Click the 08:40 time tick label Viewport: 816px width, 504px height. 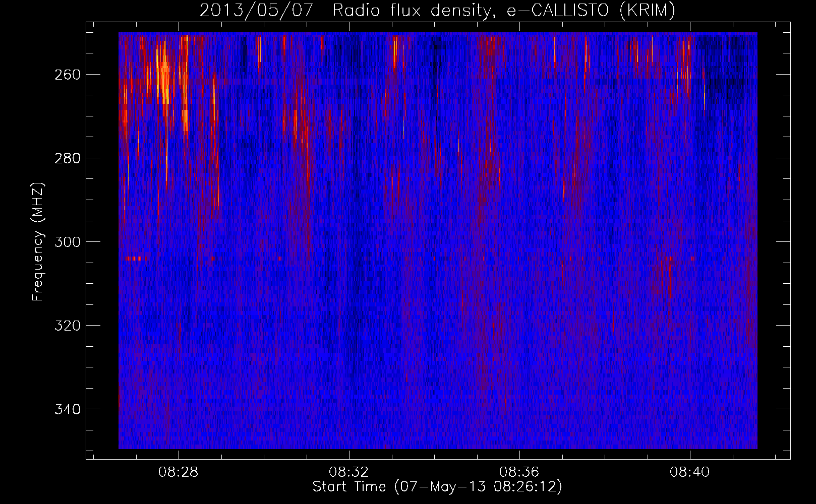(690, 472)
